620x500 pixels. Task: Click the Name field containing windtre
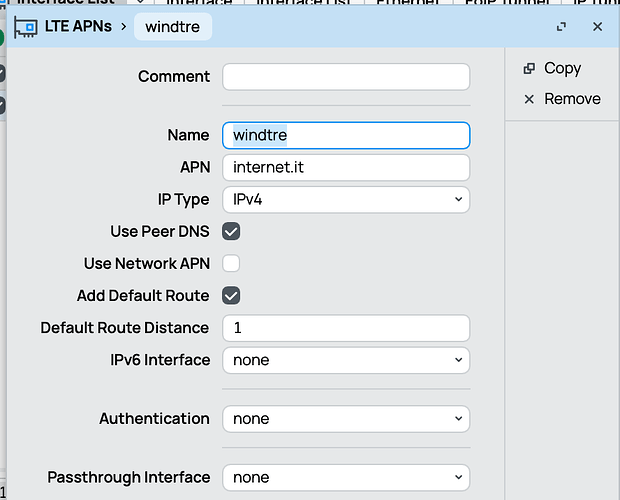coord(346,136)
